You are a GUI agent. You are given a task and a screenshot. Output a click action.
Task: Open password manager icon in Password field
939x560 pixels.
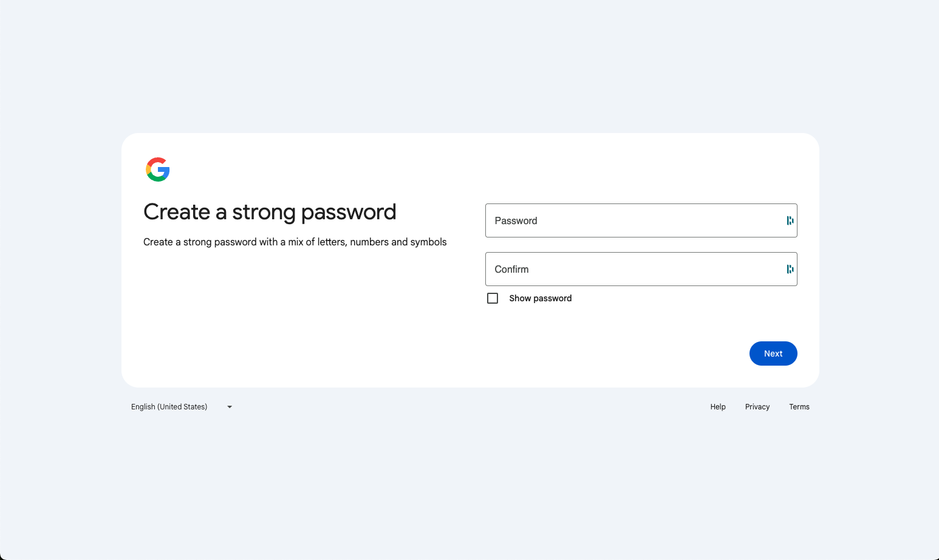coord(790,220)
